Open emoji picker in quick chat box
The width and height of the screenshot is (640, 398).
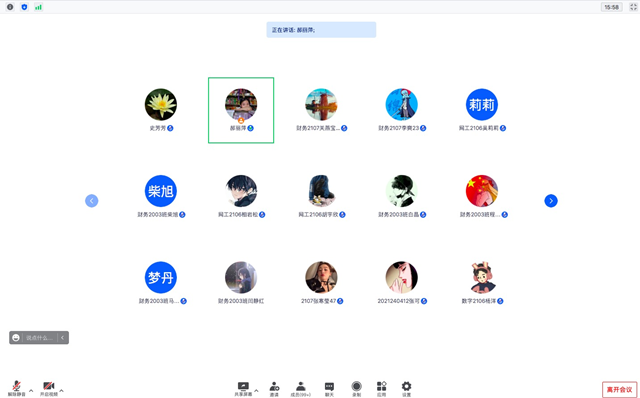point(16,338)
